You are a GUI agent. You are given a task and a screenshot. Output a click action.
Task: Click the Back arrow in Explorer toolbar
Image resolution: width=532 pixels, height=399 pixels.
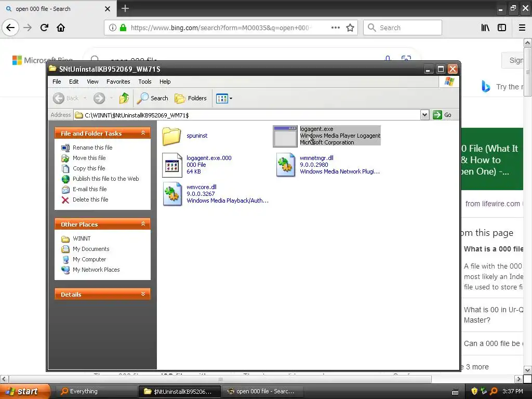59,98
